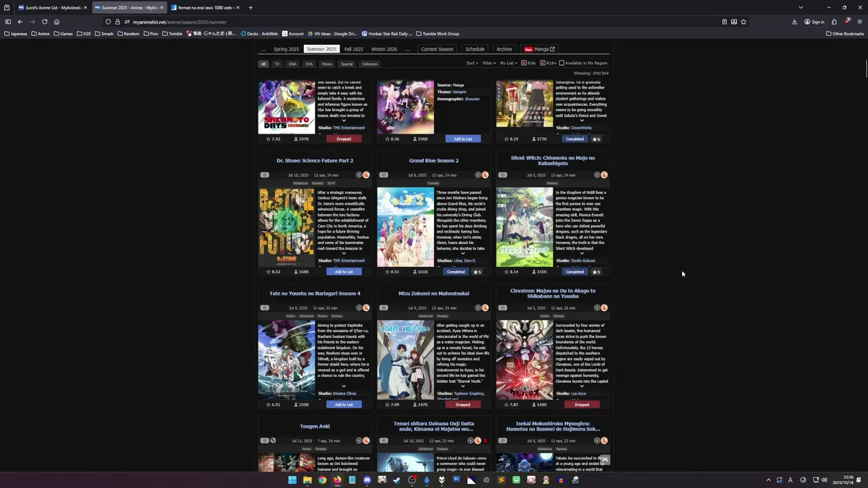Filter list by ONA type tab

pos(292,64)
